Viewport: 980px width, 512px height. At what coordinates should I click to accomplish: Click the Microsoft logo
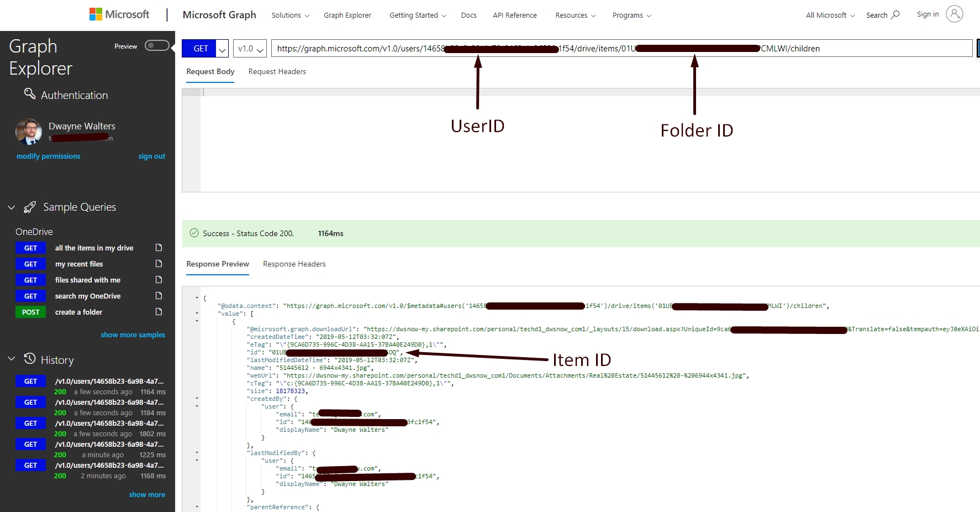tap(119, 14)
